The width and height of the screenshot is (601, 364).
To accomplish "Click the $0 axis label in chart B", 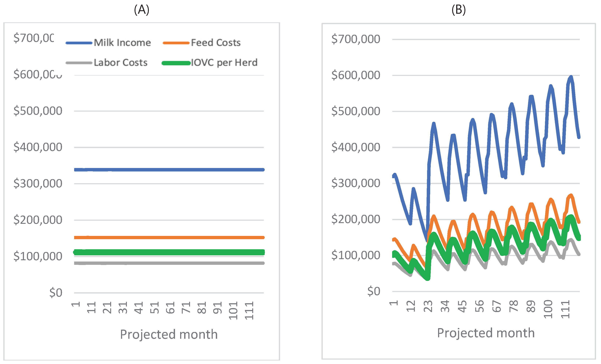I will point(374,291).
